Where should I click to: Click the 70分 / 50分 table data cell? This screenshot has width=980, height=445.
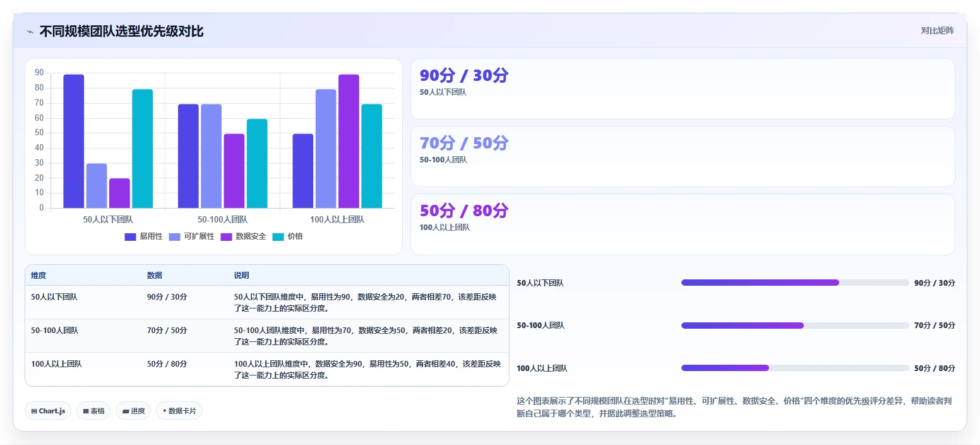(167, 330)
